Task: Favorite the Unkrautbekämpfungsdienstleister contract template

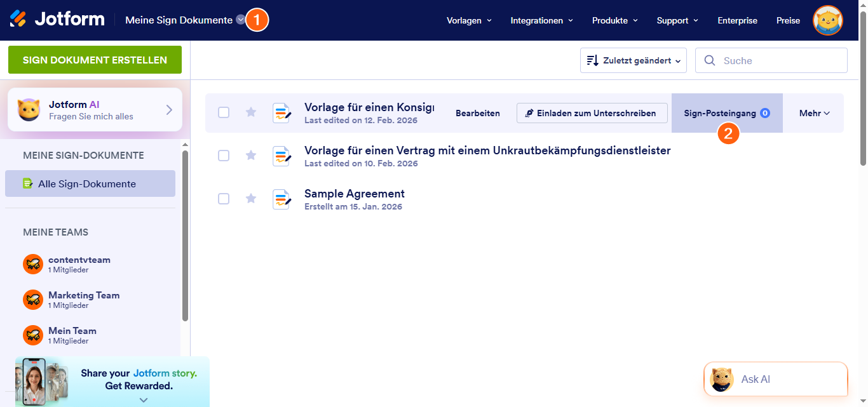Action: pyautogui.click(x=250, y=156)
